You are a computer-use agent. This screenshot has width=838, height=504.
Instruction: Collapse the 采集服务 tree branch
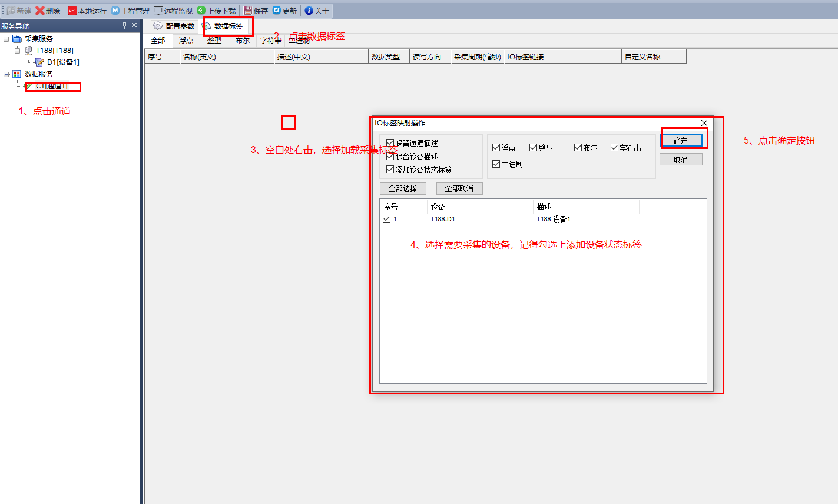coord(6,39)
